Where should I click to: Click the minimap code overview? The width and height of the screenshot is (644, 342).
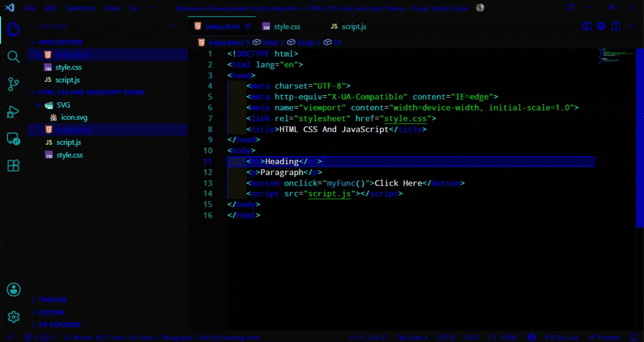(617, 55)
